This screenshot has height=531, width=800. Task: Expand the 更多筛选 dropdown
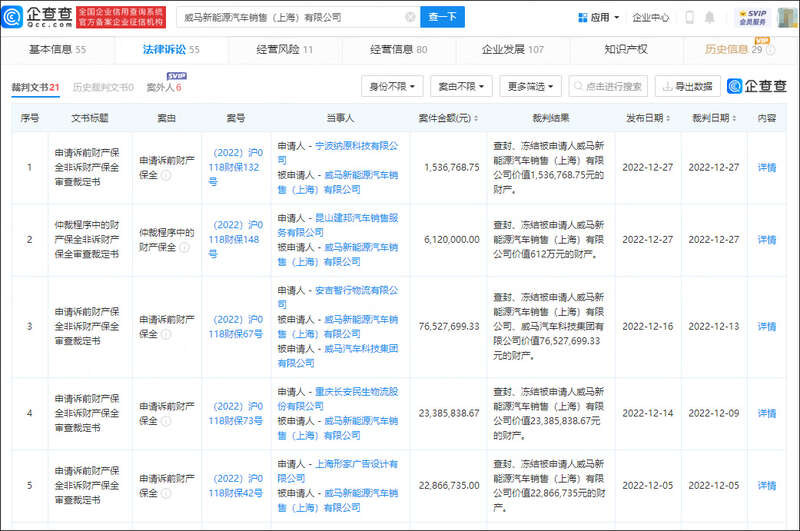[530, 87]
